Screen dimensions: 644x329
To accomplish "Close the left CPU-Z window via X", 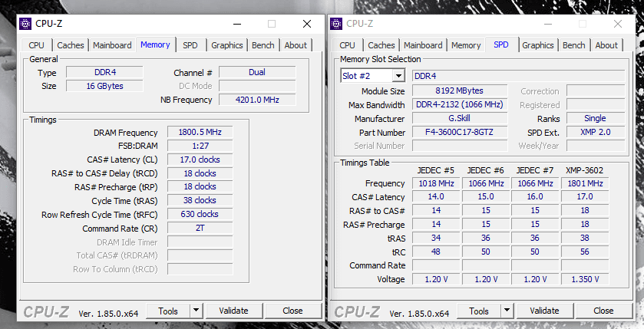I will click(x=307, y=24).
